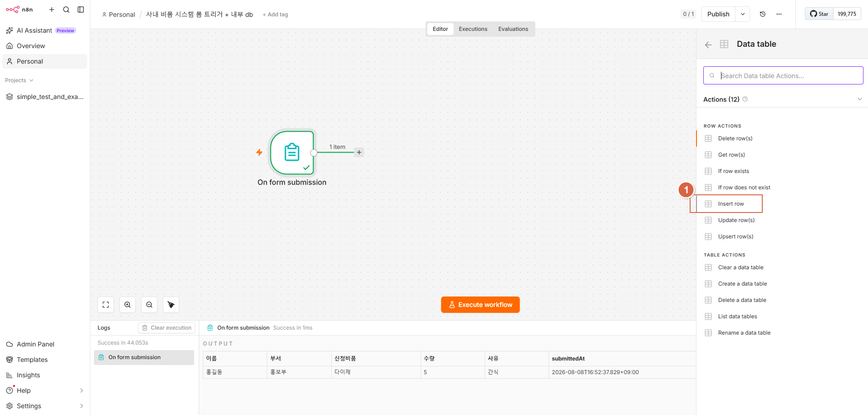Image resolution: width=868 pixels, height=415 pixels.
Task: Expand the Settings submenu arrow
Action: click(82, 406)
